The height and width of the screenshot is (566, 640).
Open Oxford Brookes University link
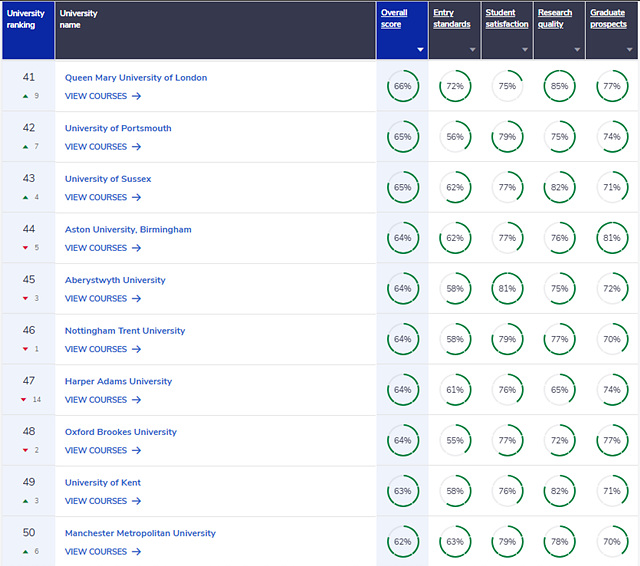[121, 432]
